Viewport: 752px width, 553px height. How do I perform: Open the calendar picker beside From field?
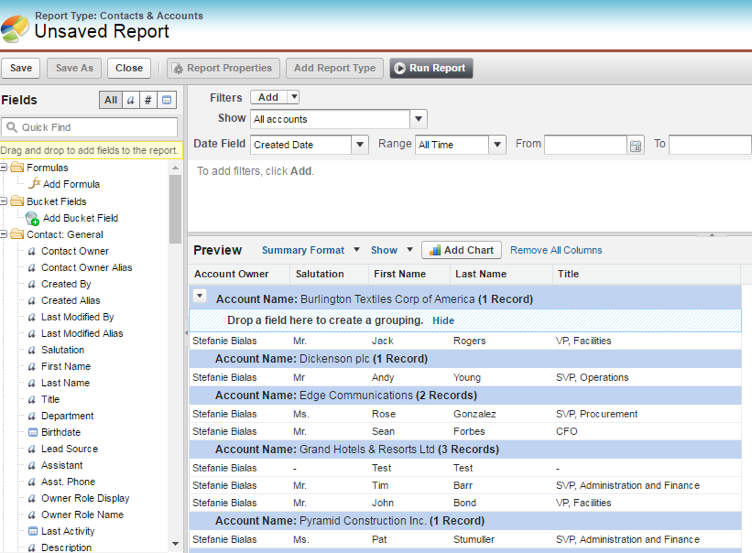(x=635, y=145)
